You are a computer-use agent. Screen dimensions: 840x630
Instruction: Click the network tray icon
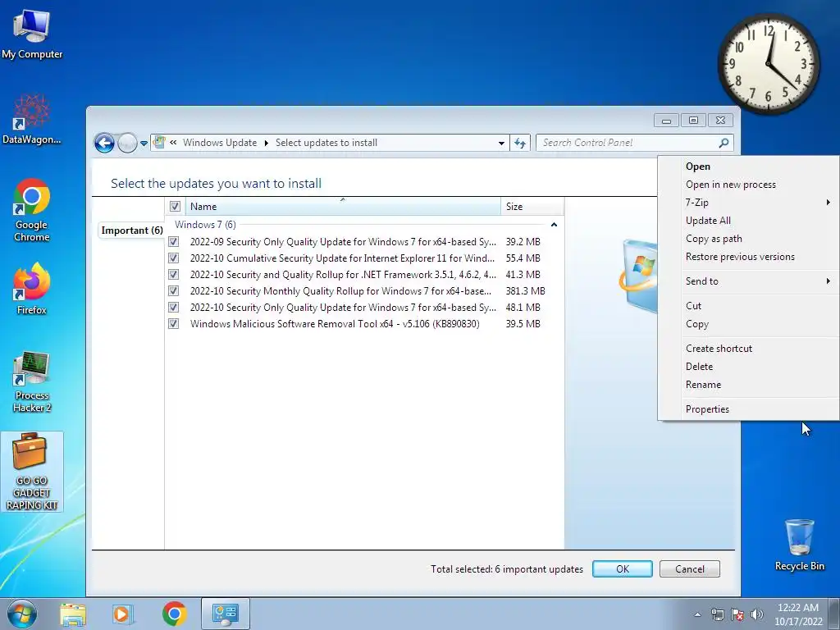tap(717, 614)
